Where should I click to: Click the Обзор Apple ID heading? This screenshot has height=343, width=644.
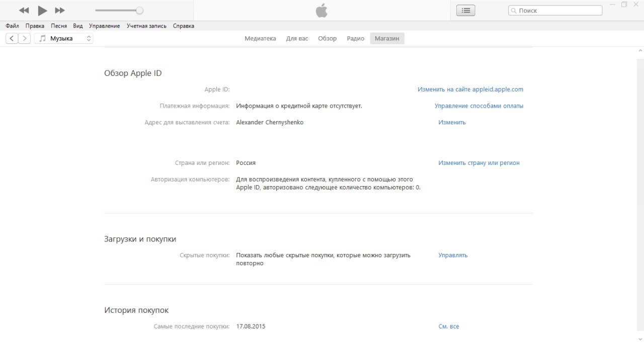pos(133,73)
